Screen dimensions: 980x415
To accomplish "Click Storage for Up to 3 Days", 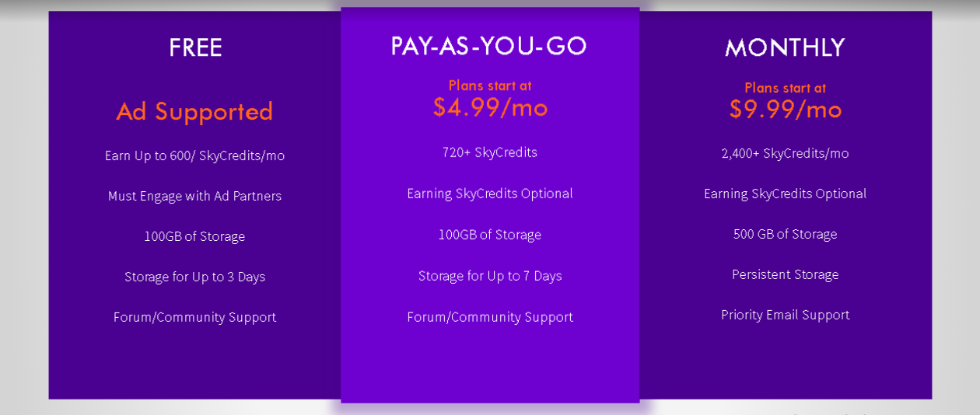I will pyautogui.click(x=194, y=277).
